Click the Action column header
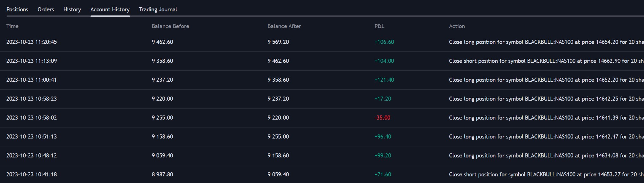644x183 pixels. 457,26
